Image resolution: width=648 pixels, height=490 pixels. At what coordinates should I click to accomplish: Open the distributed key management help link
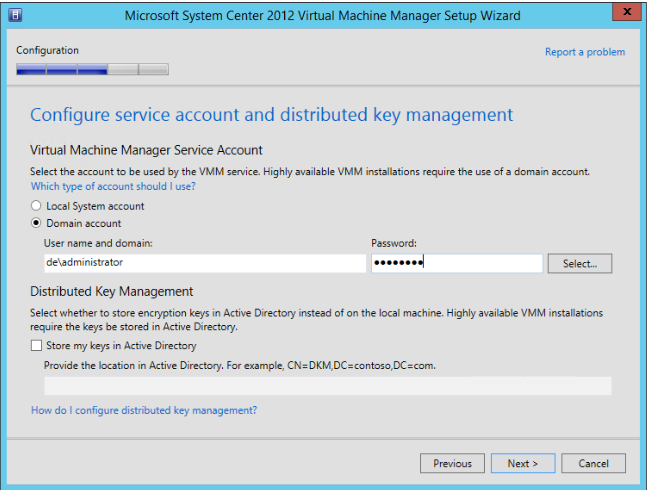(144, 411)
